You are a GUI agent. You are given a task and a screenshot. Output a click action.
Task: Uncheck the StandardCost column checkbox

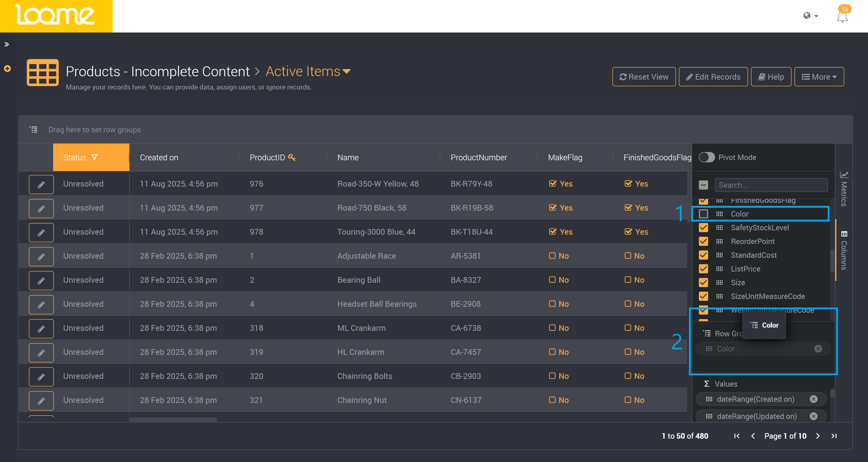(x=703, y=255)
